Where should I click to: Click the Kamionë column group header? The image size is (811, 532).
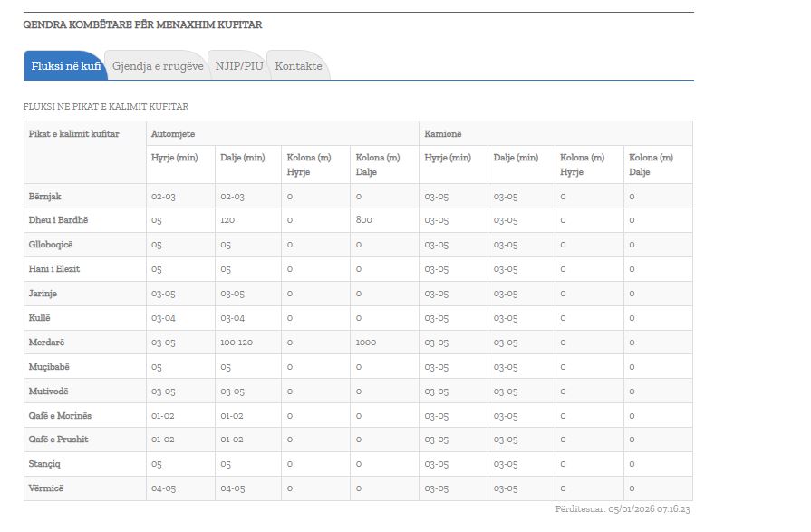coord(443,134)
